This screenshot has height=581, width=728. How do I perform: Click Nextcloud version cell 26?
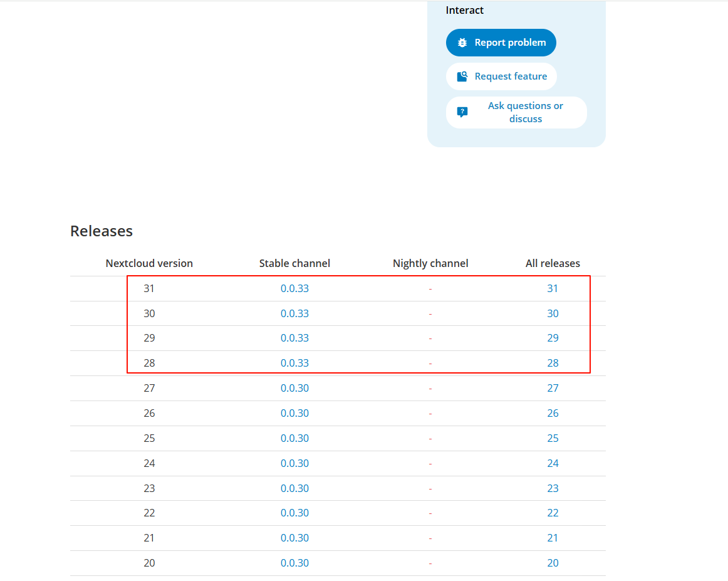coord(149,413)
